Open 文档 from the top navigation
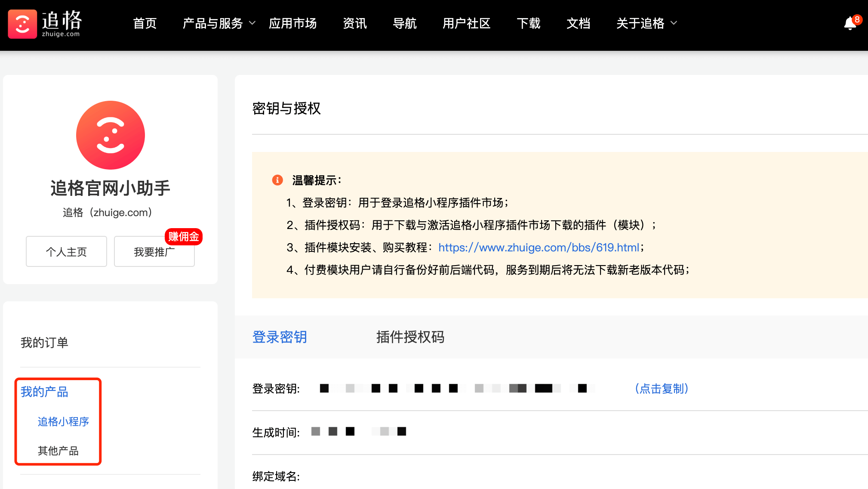The width and height of the screenshot is (868, 489). (579, 23)
